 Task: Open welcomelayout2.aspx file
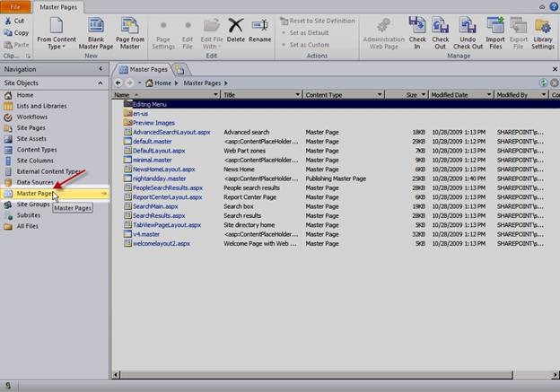pos(162,243)
